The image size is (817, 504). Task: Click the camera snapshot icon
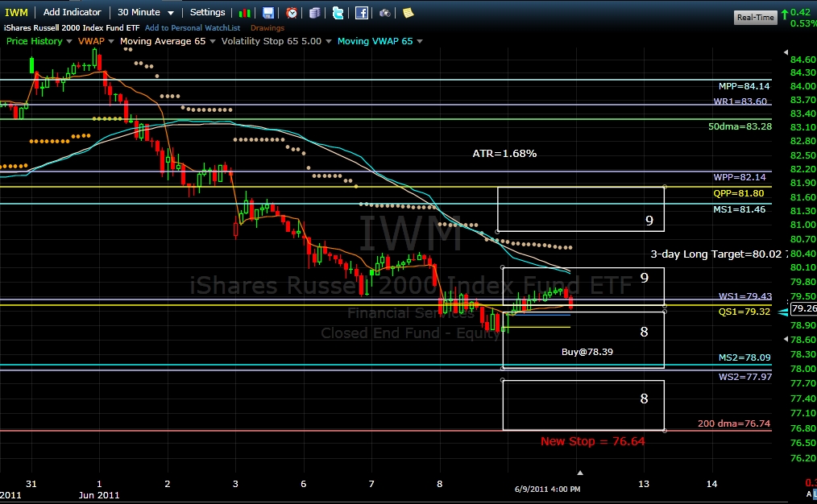click(x=385, y=13)
